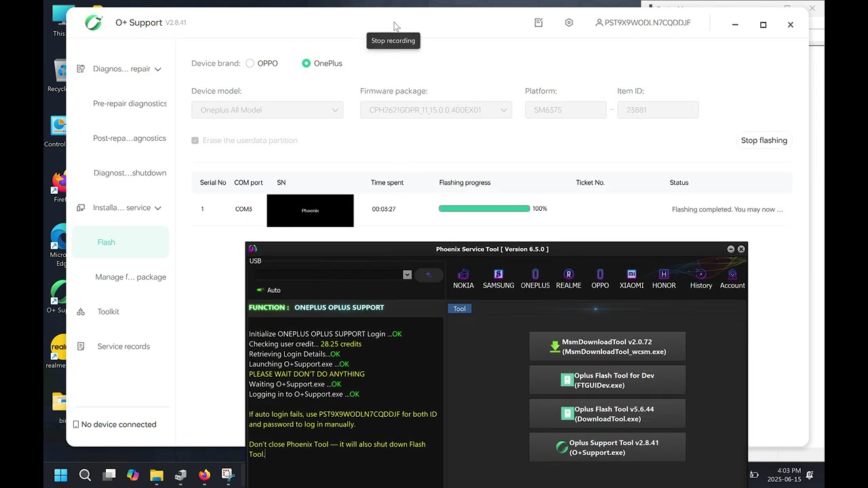This screenshot has width=868, height=488.
Task: Select OPPO device brand radio
Action: pyautogui.click(x=250, y=63)
